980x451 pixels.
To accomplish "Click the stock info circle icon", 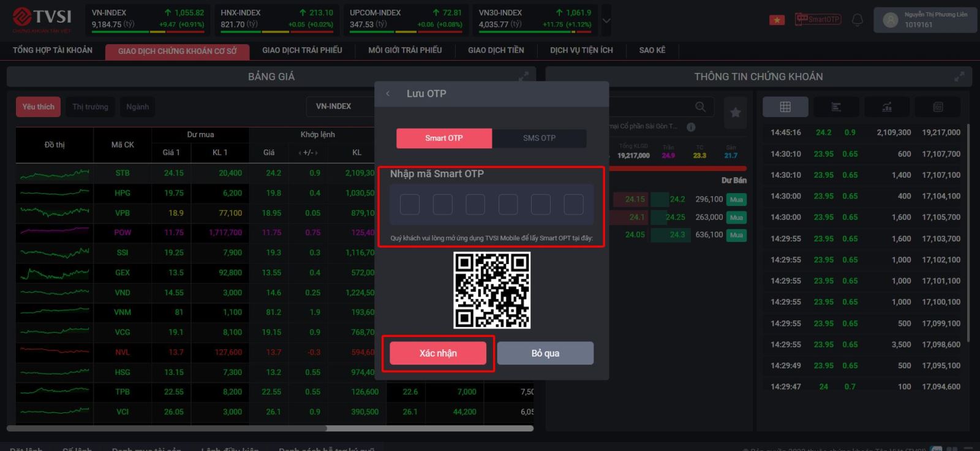I will coord(691,127).
